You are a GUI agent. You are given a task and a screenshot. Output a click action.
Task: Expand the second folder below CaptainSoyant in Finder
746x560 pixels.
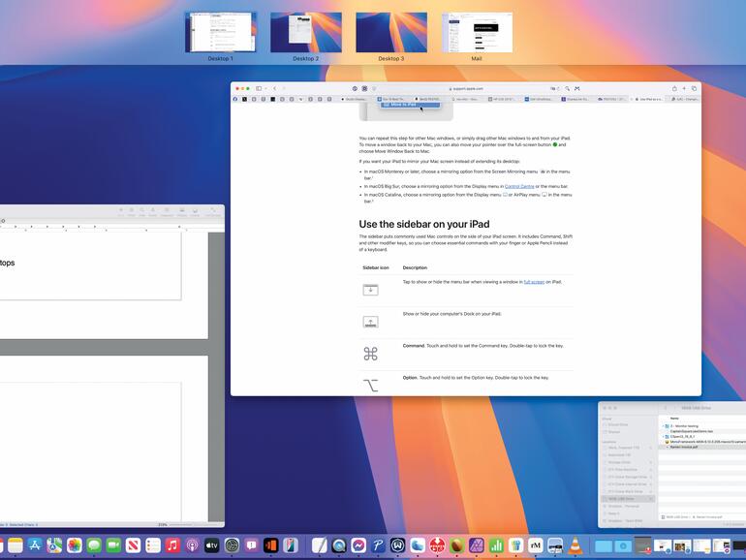pos(665,436)
